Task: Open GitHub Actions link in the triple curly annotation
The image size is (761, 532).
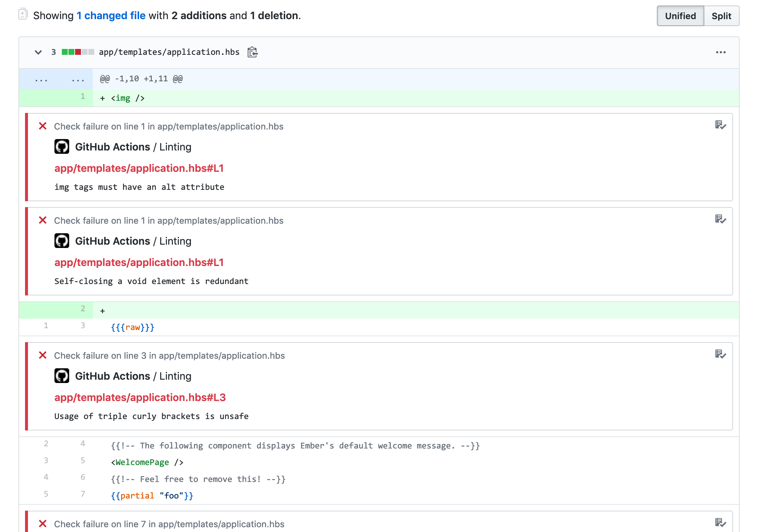Action: (x=113, y=376)
